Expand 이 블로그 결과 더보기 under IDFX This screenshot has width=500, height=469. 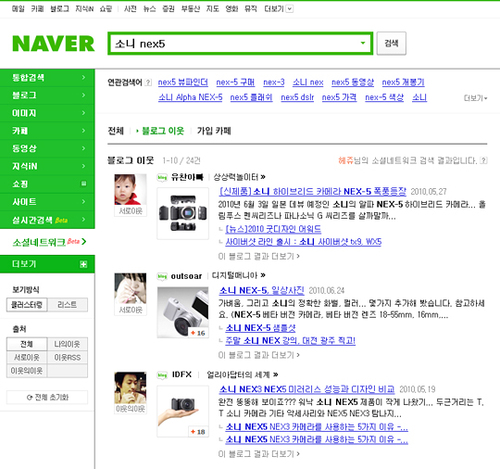(x=259, y=454)
